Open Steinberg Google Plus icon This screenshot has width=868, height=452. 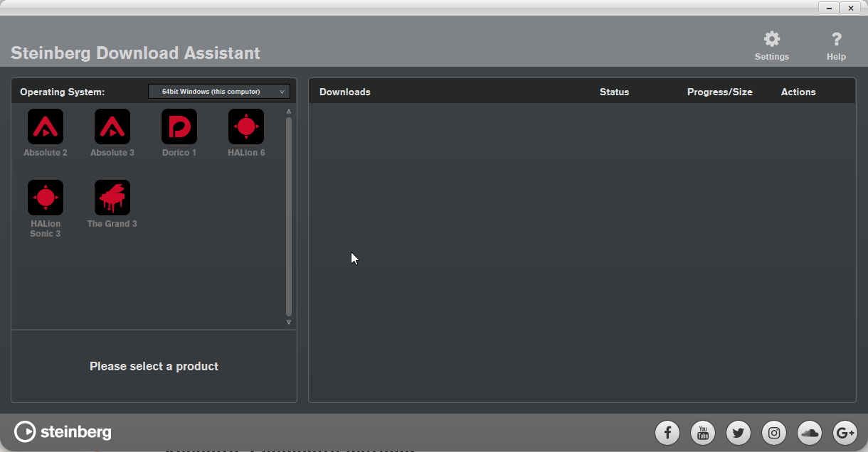[845, 432]
